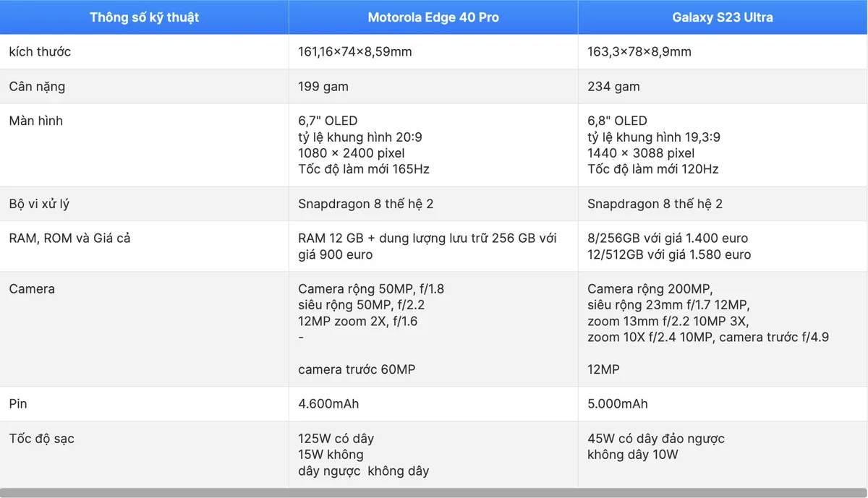
Task: Select the Cân nặng row label
Action: [37, 87]
